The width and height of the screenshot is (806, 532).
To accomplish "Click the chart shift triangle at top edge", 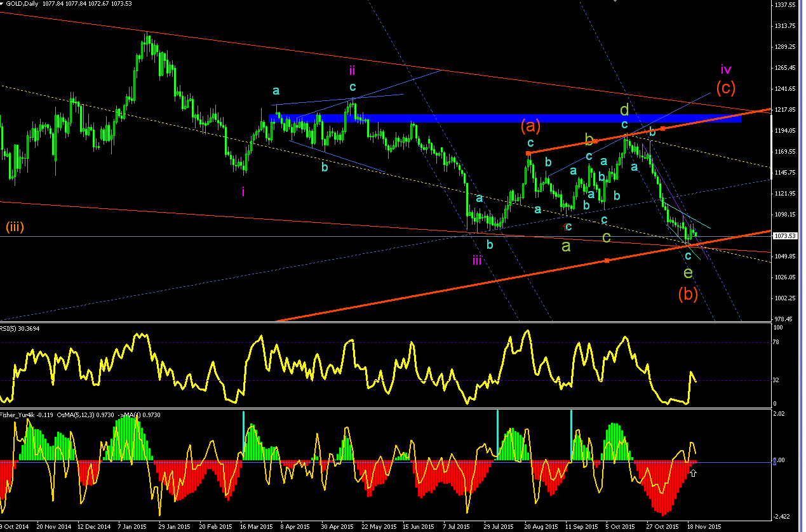I will [615, 1].
